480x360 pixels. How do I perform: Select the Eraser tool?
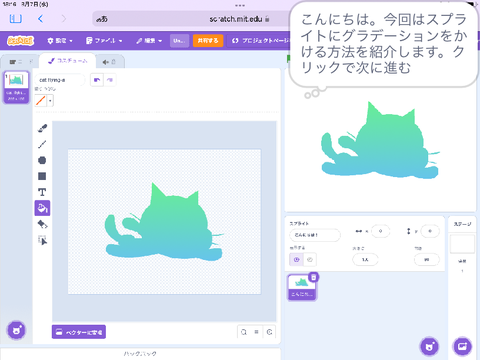(42, 224)
